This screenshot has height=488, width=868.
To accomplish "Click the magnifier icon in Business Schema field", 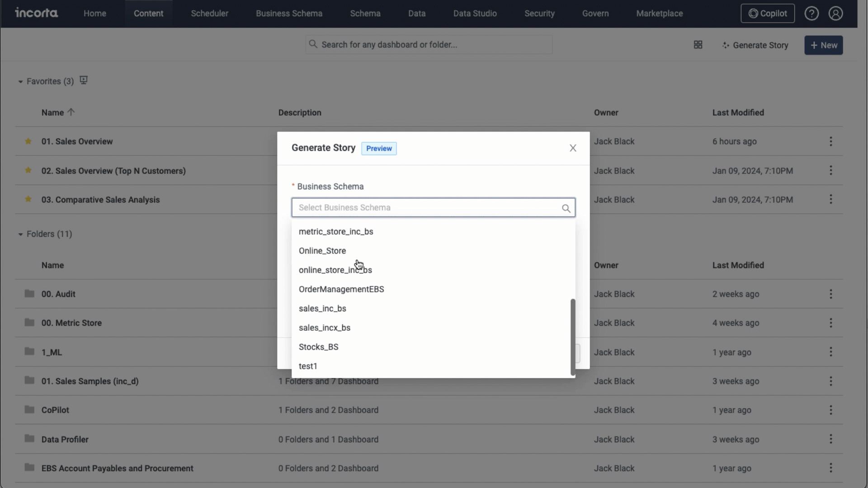I will pyautogui.click(x=566, y=208).
